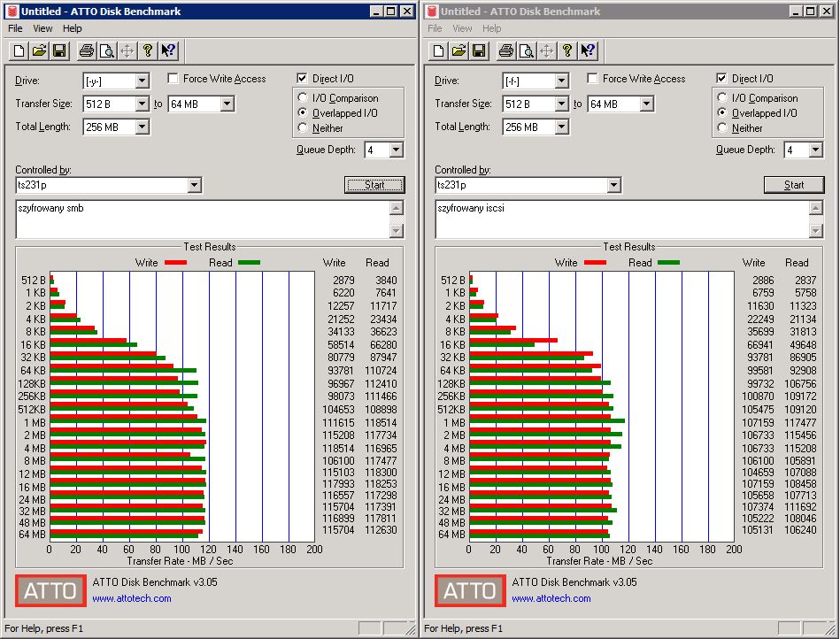840x639 pixels.
Task: Click context help arrow icon in right window
Action: point(588,50)
